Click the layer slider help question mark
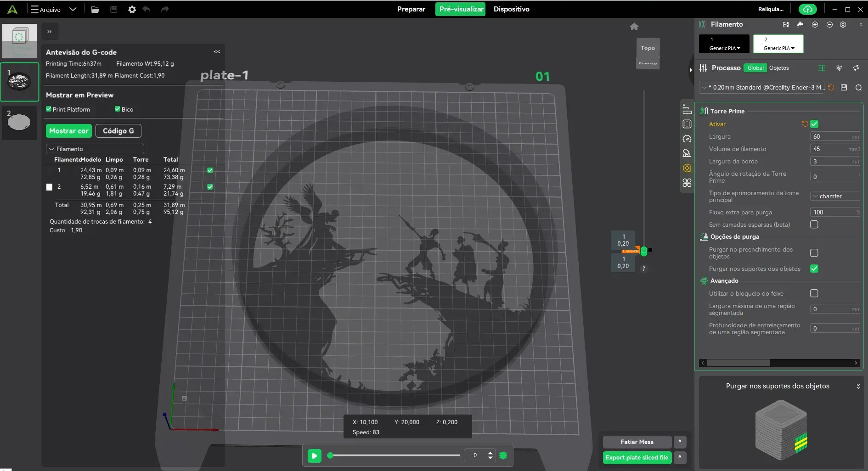The image size is (868, 471). 644,269
